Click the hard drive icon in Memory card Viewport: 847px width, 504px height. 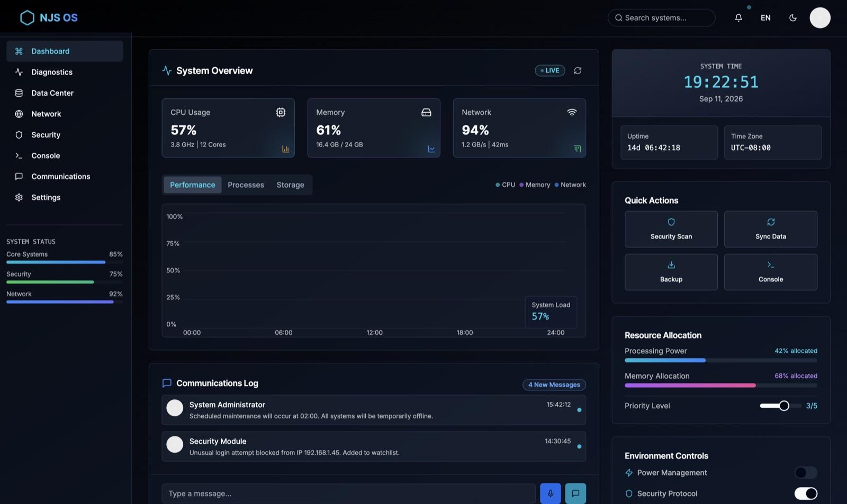point(426,112)
